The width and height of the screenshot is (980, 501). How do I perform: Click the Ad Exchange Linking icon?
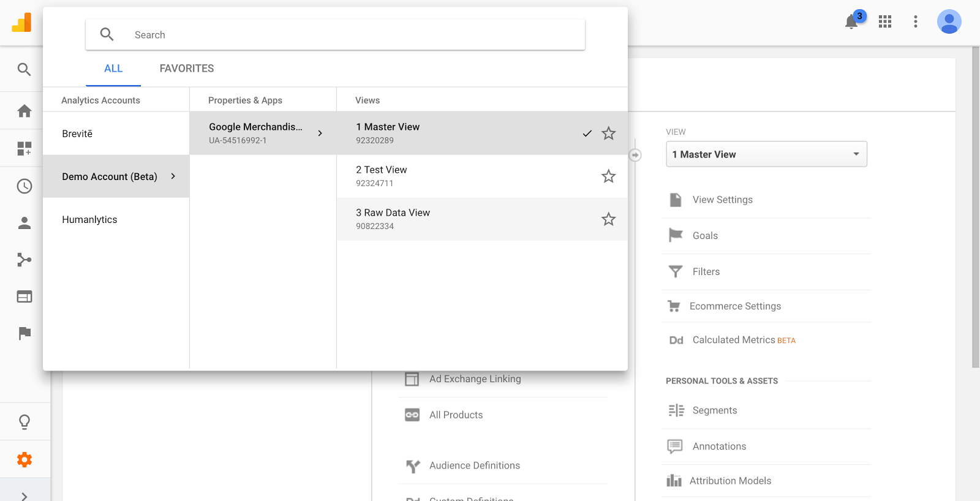tap(412, 379)
